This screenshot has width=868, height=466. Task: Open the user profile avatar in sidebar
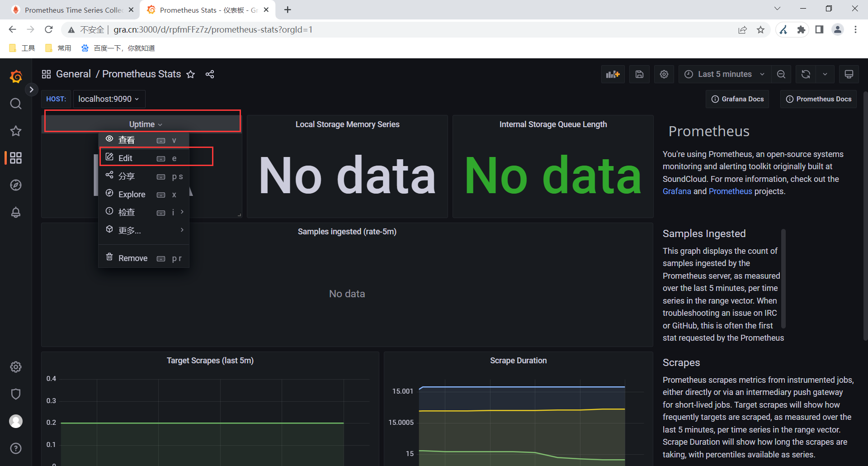point(16,421)
